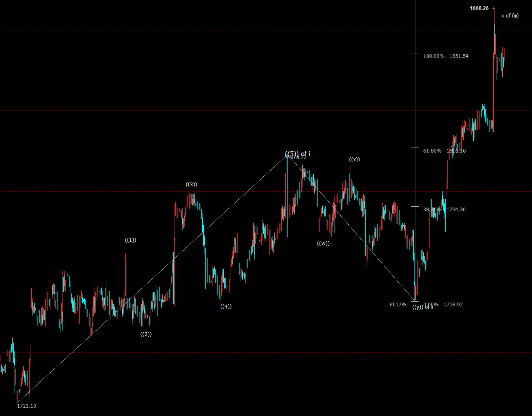Click the ((3)) wave annotation
This screenshot has width=532, height=416.
click(x=191, y=185)
